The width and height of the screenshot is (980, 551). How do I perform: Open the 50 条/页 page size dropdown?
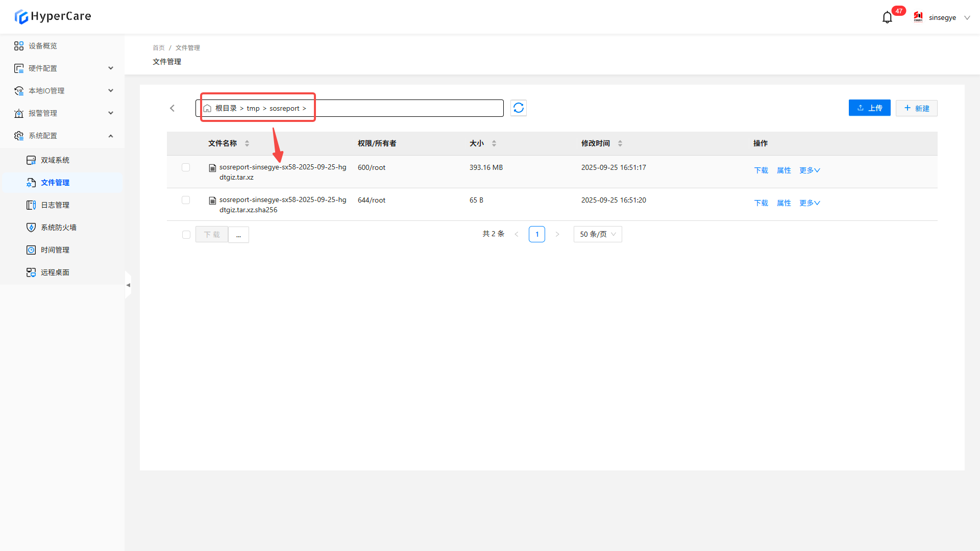pos(598,234)
